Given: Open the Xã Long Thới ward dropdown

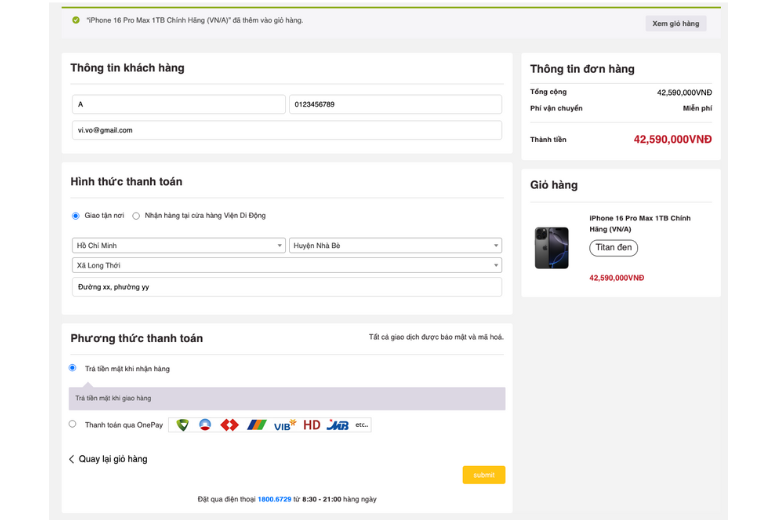Looking at the screenshot, I should (287, 265).
